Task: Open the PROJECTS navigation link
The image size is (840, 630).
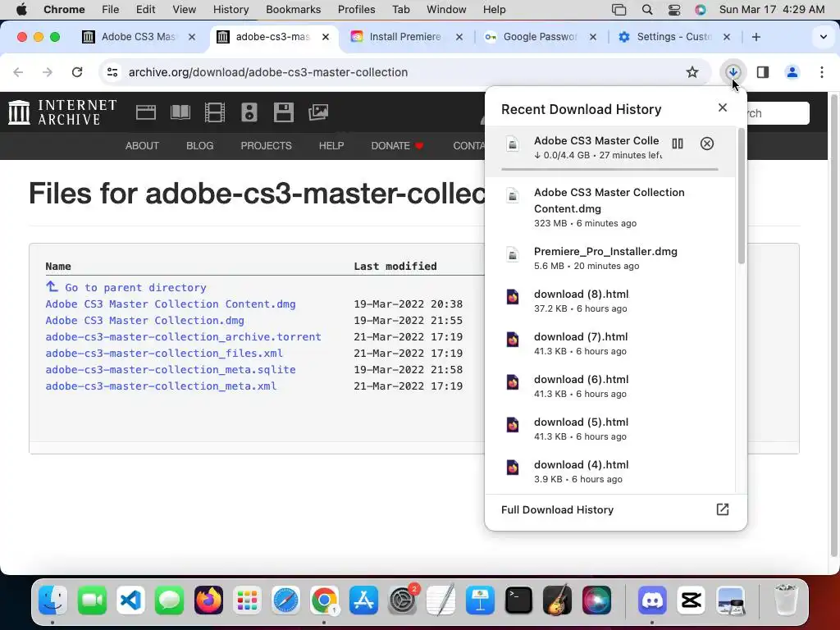Action: 266,146
